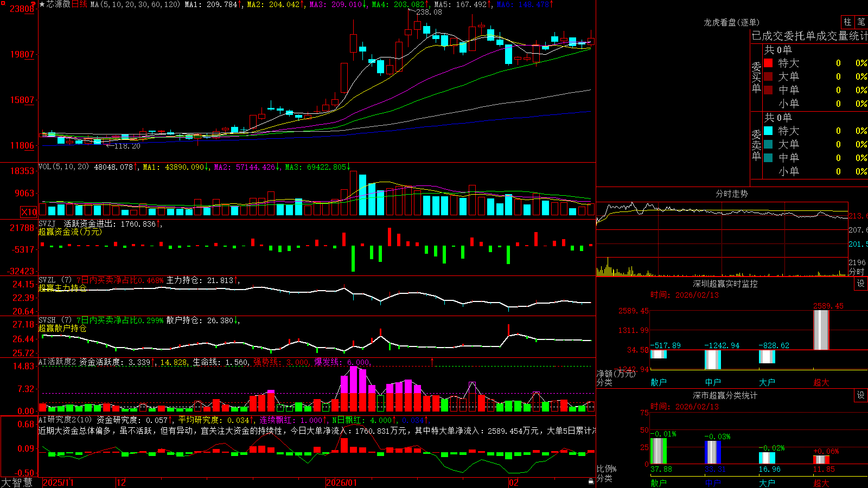
Task: Click the 超赢散户持仓 label
Action: pyautogui.click(x=62, y=328)
